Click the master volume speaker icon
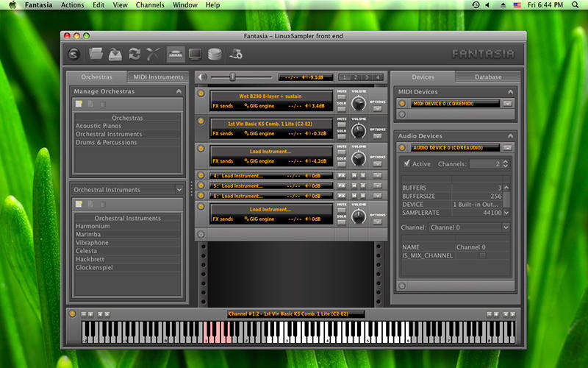 point(202,77)
